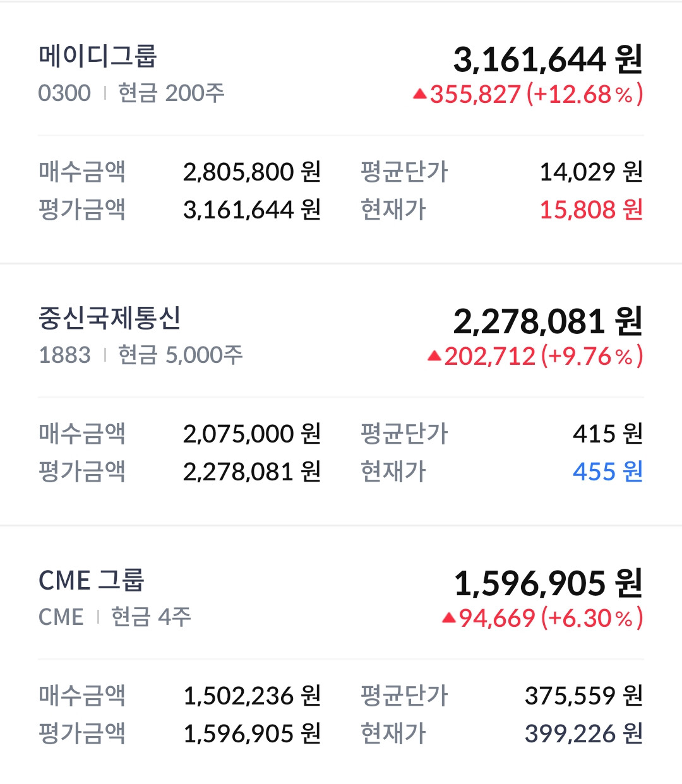Open the 중신국제통신 stock name
This screenshot has width=682, height=784.
(110, 318)
